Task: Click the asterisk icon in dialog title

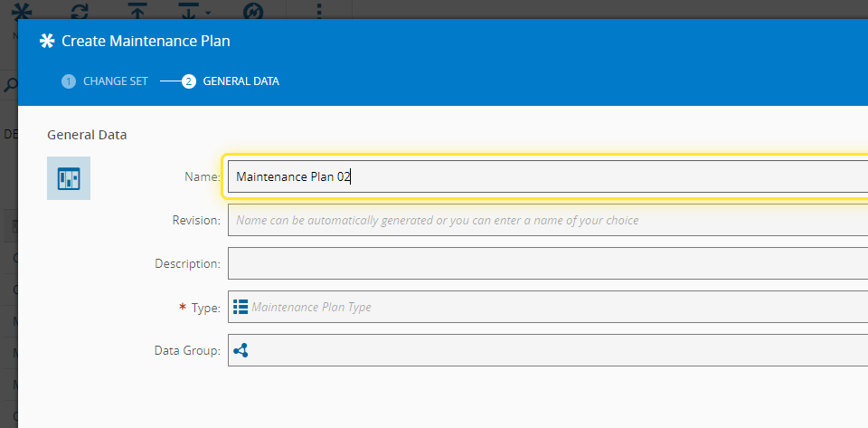Action: (x=47, y=41)
